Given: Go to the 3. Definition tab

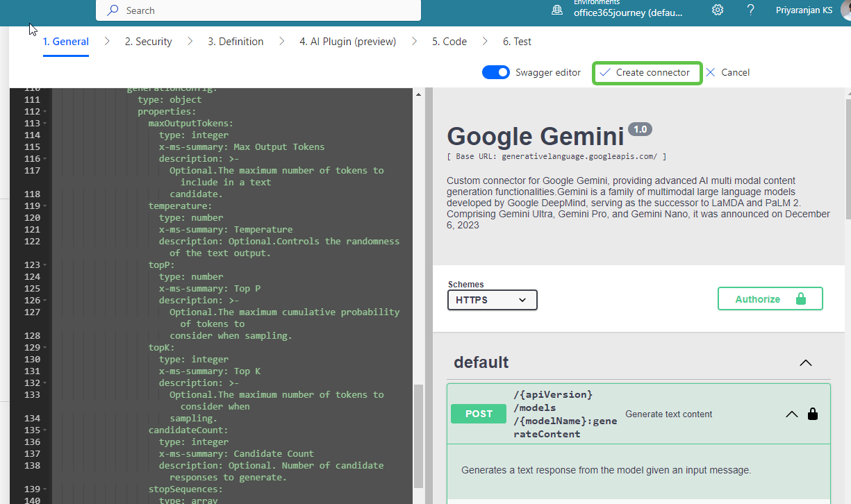Looking at the screenshot, I should click(x=236, y=42).
